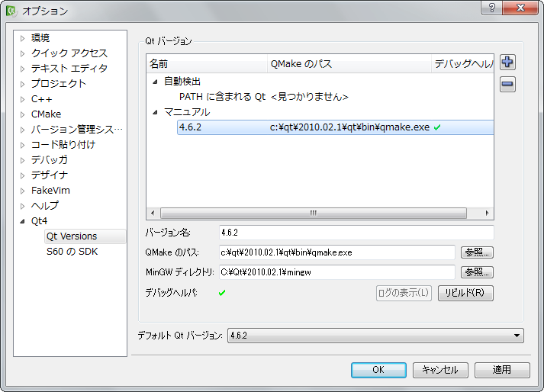Click 参照 button for MinGW directory
The image size is (544, 392).
[477, 272]
